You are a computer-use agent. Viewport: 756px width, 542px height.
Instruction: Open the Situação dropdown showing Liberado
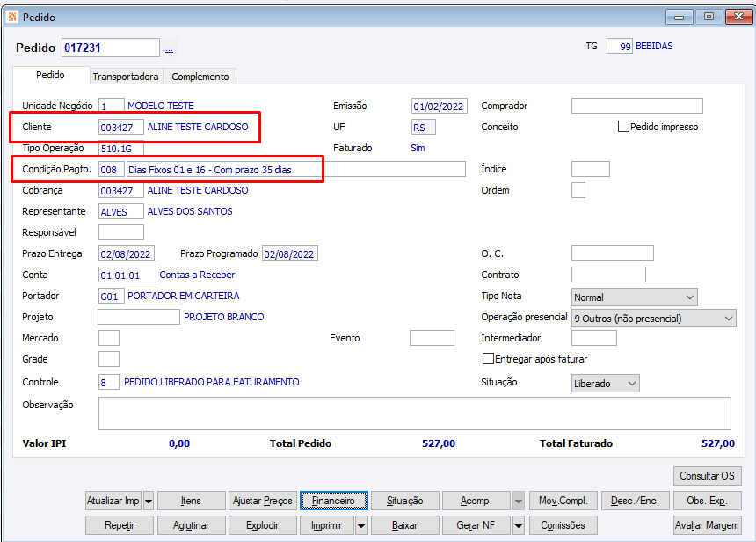coord(605,384)
